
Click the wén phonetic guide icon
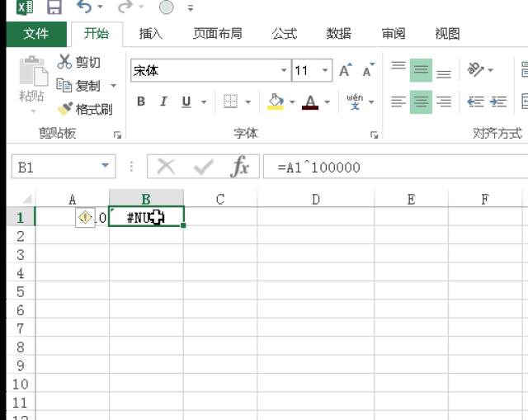point(355,101)
